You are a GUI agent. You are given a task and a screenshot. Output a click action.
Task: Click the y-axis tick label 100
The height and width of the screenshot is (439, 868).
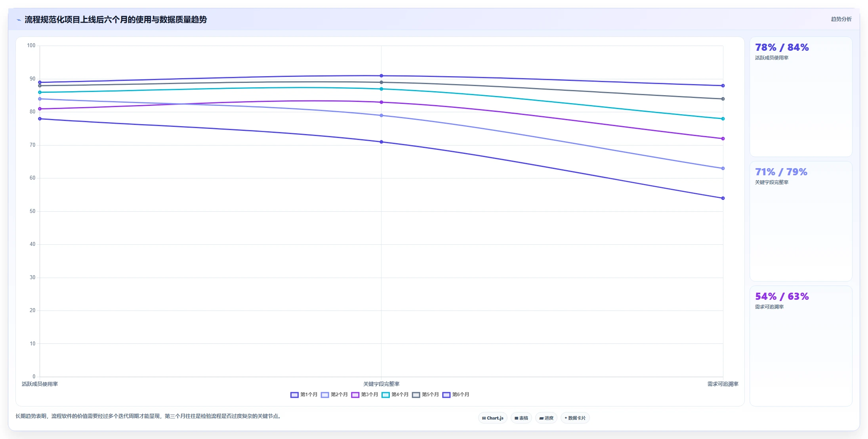pyautogui.click(x=31, y=46)
